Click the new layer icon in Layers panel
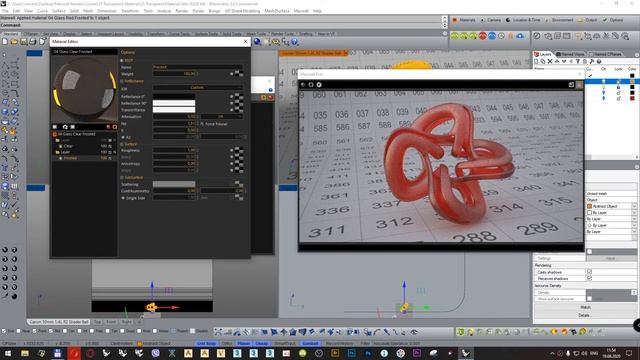Viewport: 640px width, 360px height. point(537,61)
